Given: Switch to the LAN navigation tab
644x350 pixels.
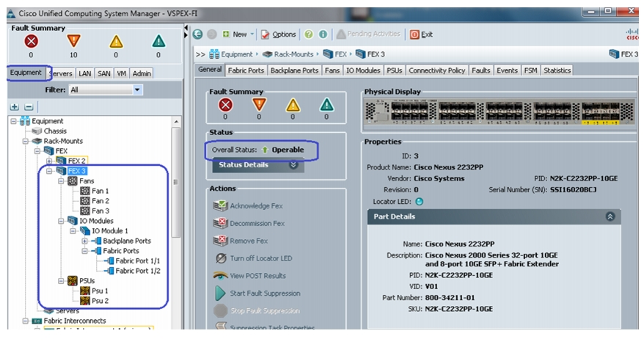Looking at the screenshot, I should coord(84,73).
